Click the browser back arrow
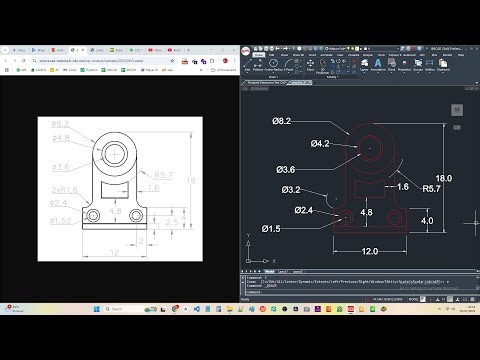Viewport: 480px width, 360px height. coord(6,61)
